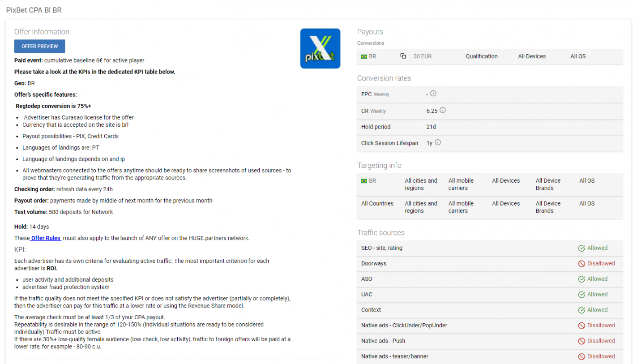Viewport: 633px width, 364px height.
Task: Click the 'Payout possibilities - PIX, Credit Cards' bullet
Action: [71, 136]
